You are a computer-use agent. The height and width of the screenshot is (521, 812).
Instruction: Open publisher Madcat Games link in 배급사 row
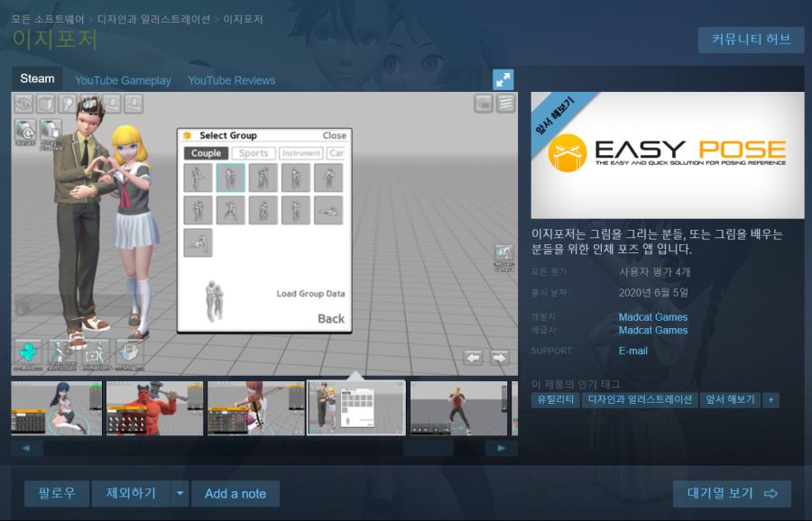[653, 330]
